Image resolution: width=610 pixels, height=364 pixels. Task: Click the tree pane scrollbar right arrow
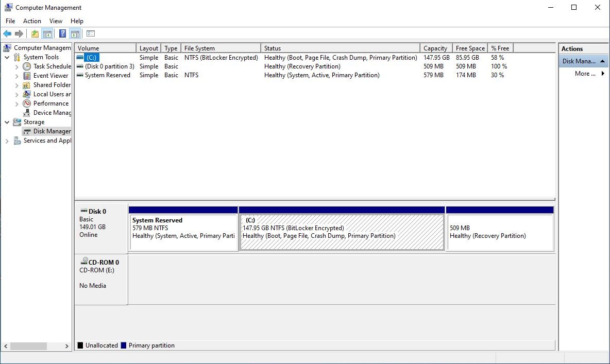(67, 346)
